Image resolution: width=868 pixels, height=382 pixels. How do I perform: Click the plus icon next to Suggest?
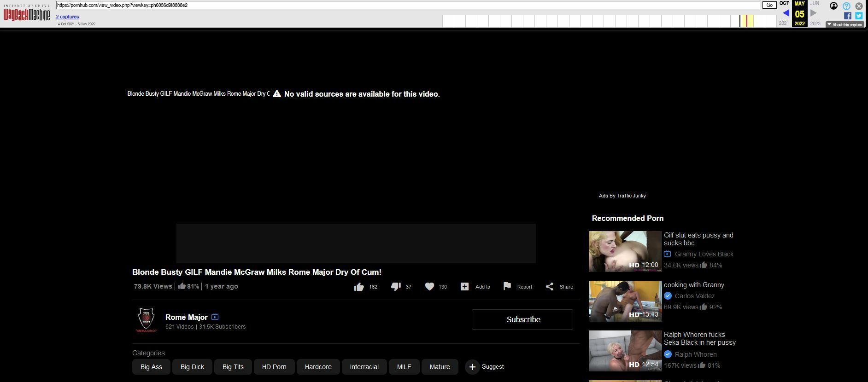472,367
